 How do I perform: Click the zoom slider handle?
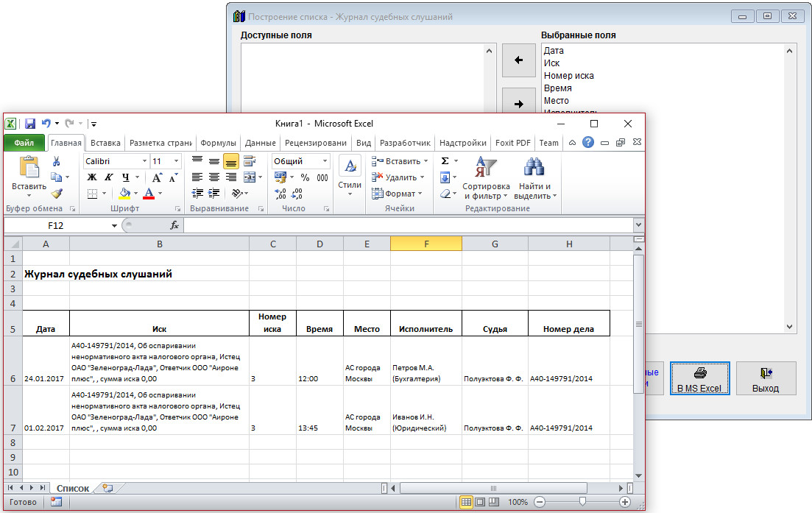coord(582,502)
